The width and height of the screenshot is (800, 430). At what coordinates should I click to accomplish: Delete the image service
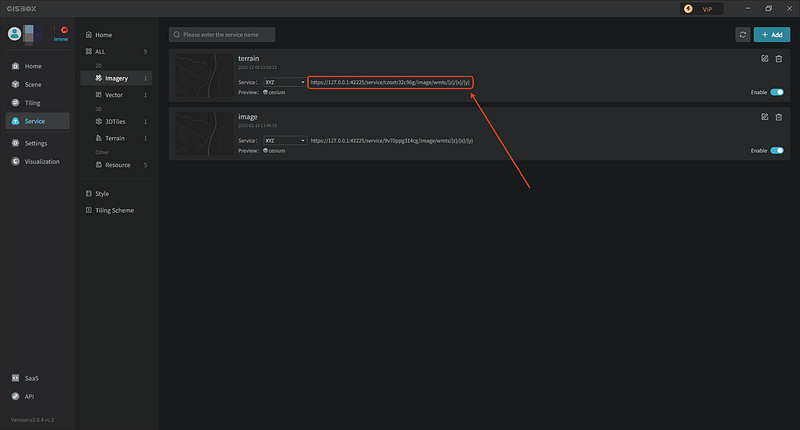coord(779,117)
